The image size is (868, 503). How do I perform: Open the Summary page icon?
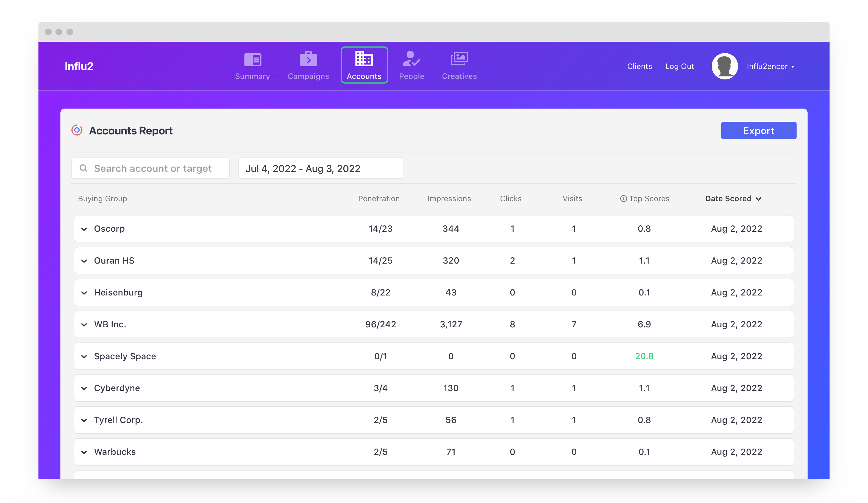click(252, 60)
